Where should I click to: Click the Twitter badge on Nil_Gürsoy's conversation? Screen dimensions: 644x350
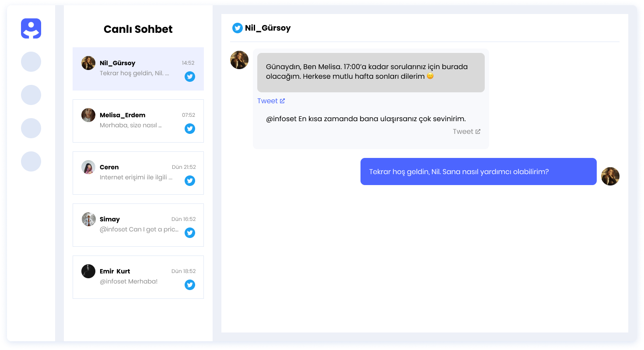(x=190, y=77)
